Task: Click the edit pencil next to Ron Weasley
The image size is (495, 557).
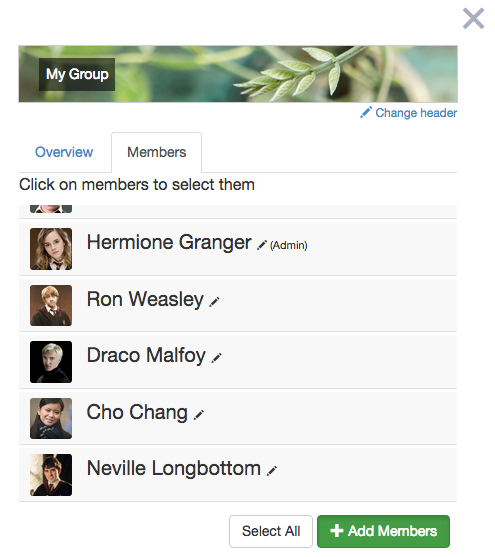Action: coord(214,302)
